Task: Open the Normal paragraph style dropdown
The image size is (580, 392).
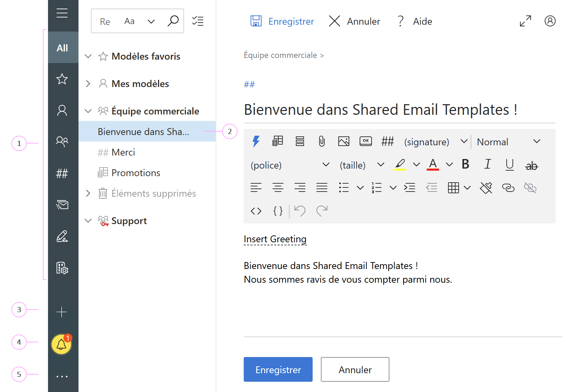Action: coord(509,142)
